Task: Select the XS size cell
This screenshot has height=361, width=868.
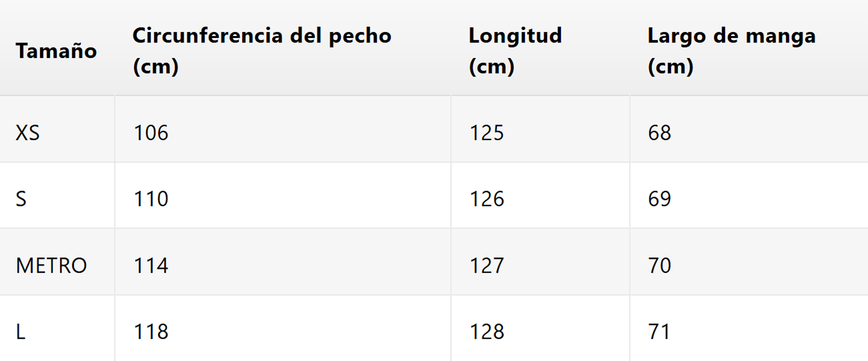Action: click(x=28, y=132)
